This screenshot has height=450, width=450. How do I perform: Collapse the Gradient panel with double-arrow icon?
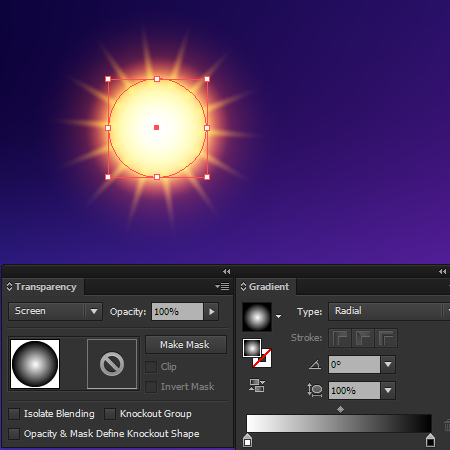443,271
